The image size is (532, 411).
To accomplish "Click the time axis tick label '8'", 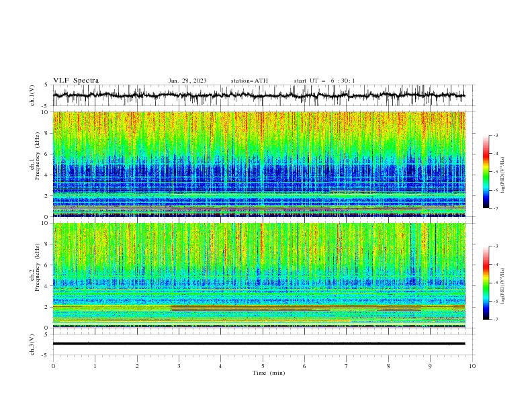I will [x=388, y=366].
